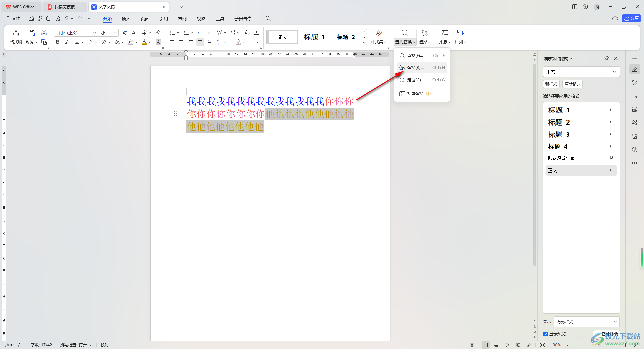Toggle character shading button
This screenshot has width=644, height=349.
158,42
